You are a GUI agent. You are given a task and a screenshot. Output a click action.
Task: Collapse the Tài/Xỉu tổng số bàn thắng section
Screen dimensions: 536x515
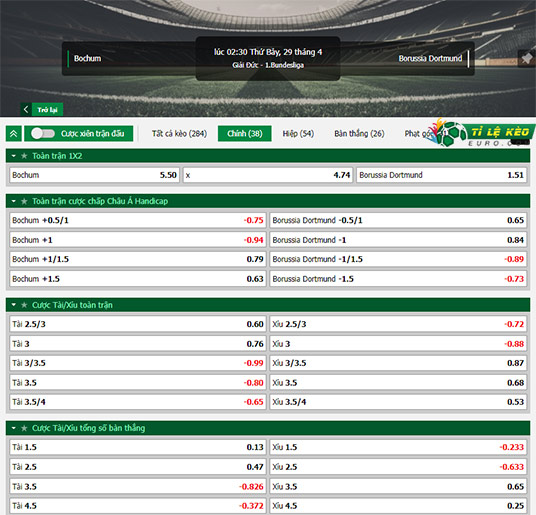[14, 428]
